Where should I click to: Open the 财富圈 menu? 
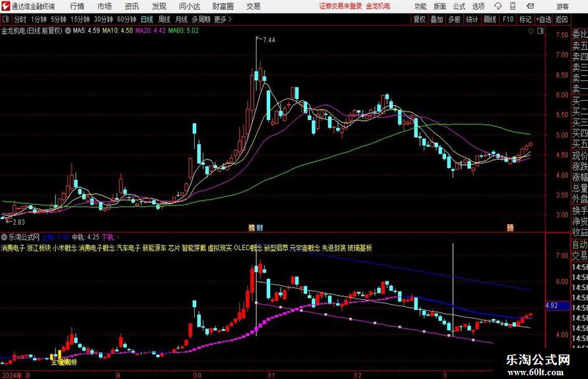(x=223, y=6)
